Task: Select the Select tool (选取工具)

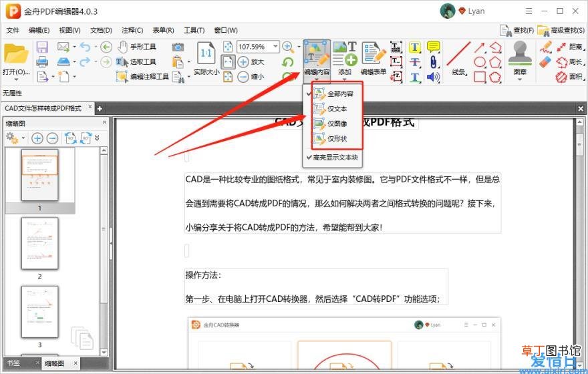Action: (136, 62)
